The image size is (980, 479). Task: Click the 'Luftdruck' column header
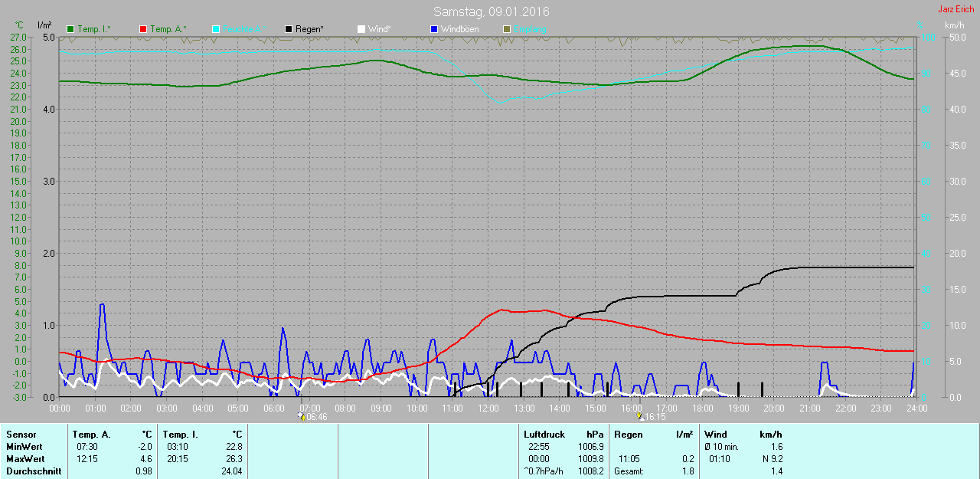pyautogui.click(x=544, y=435)
